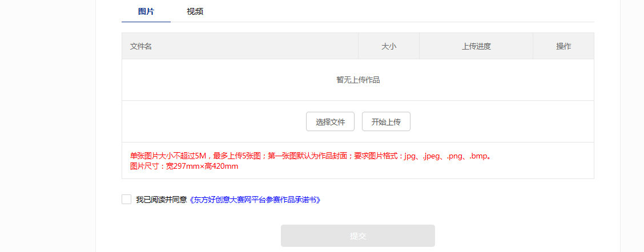Click the 文件名 column header
Image resolution: width=644 pixels, height=252 pixels.
click(141, 46)
